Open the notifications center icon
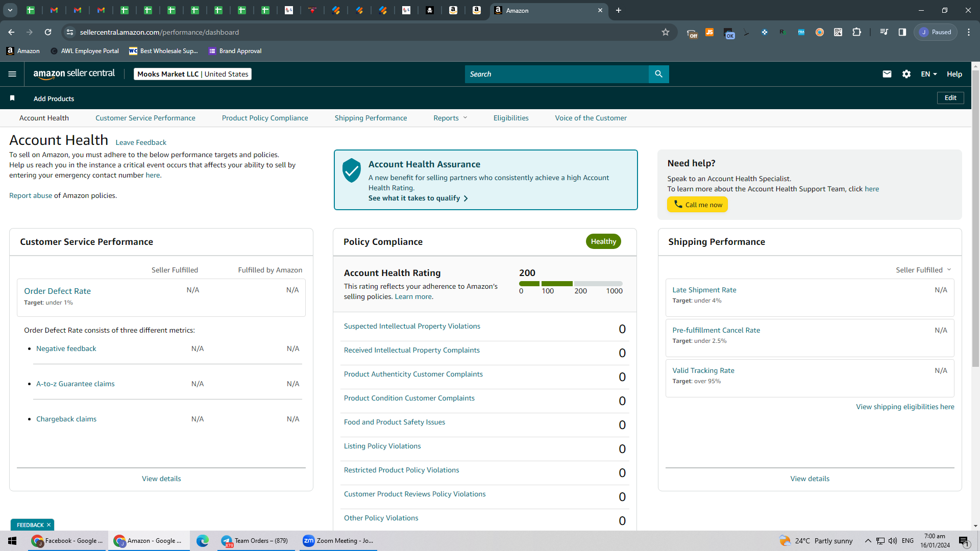The image size is (980, 551). pos(964,541)
